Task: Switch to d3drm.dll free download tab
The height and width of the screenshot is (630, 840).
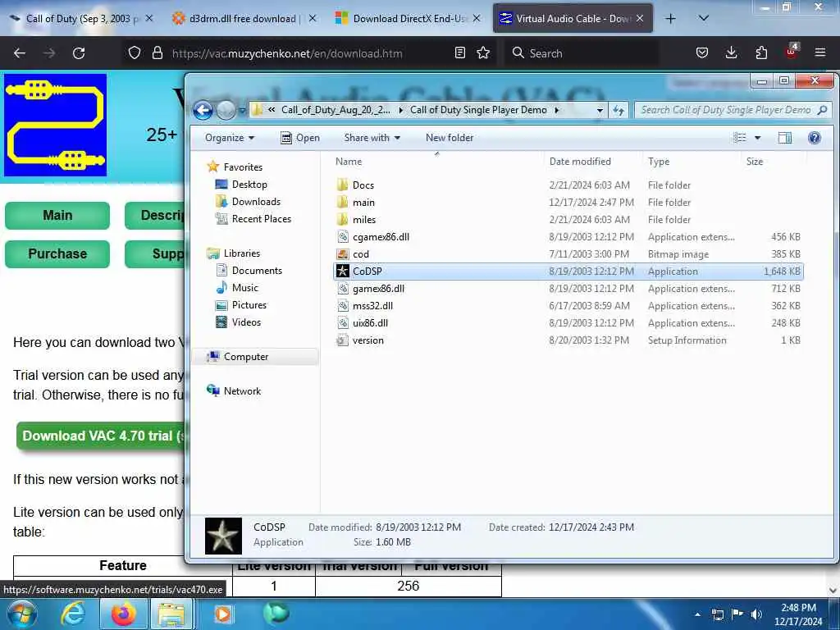Action: (x=244, y=19)
